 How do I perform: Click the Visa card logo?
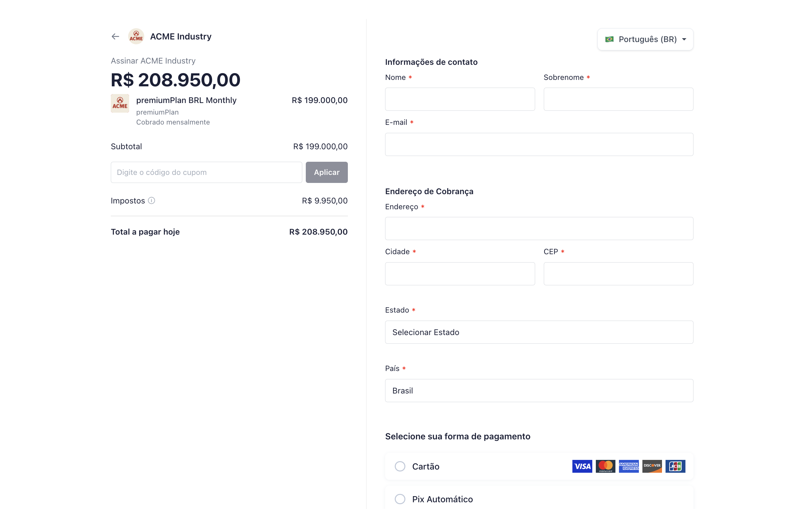coord(582,466)
